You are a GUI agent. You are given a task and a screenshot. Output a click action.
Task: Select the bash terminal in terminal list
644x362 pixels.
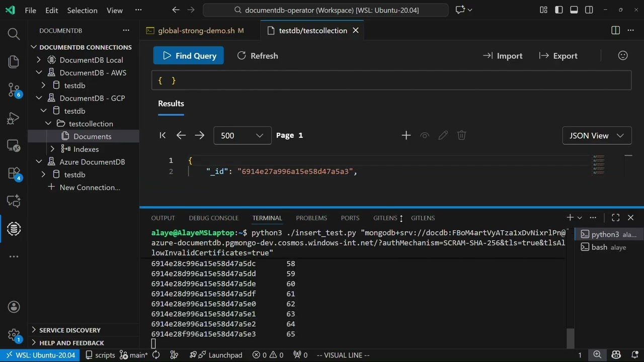tap(609, 247)
